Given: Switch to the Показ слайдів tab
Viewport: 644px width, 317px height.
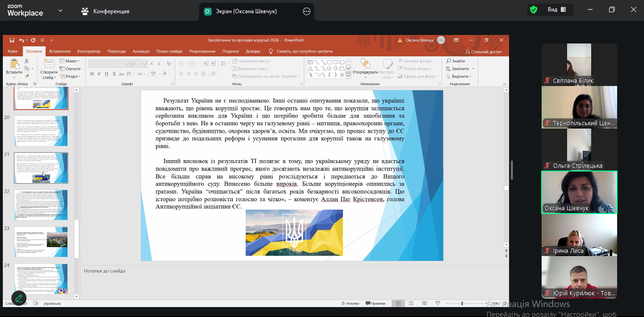Looking at the screenshot, I should click(x=169, y=51).
